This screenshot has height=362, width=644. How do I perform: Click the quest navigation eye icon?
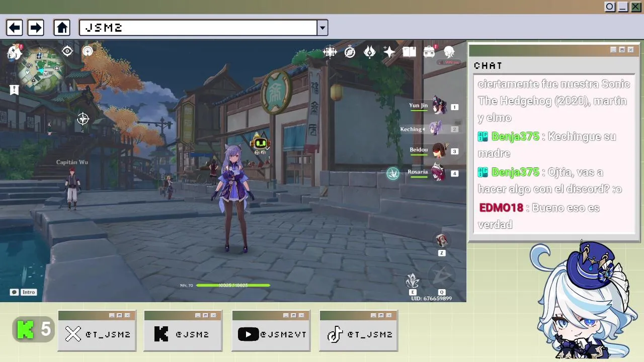pos(67,51)
